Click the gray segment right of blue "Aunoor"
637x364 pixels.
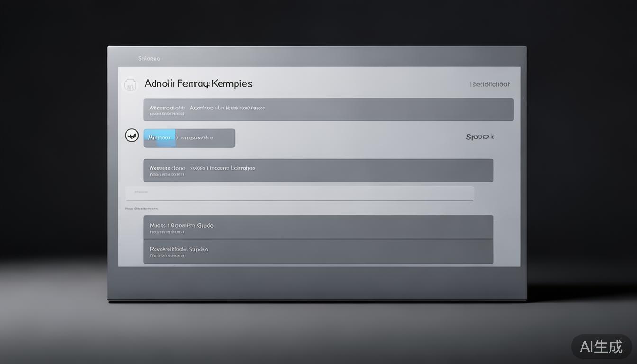pos(205,138)
